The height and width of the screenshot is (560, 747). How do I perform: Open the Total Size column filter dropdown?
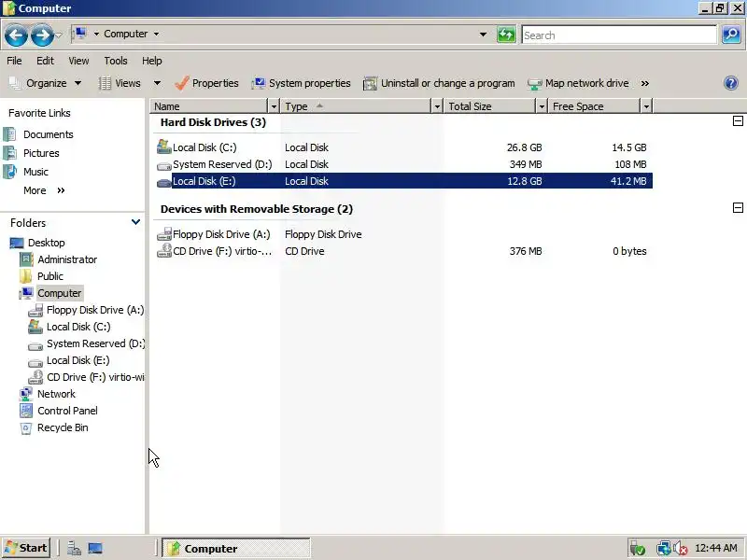(x=542, y=106)
